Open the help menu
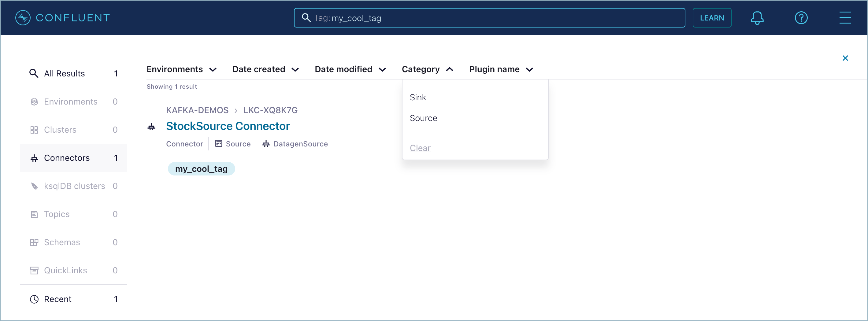The image size is (868, 321). pyautogui.click(x=802, y=18)
